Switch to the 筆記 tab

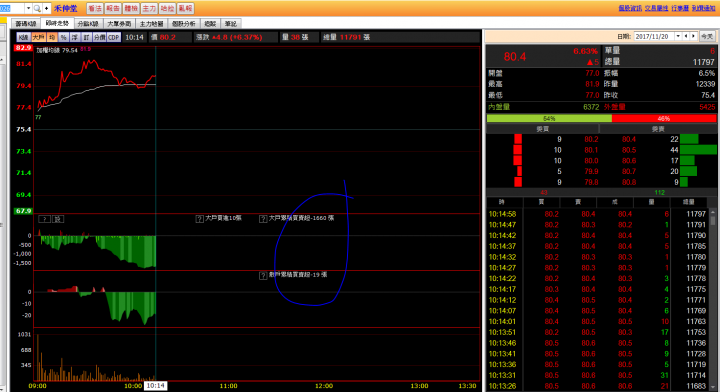(231, 23)
